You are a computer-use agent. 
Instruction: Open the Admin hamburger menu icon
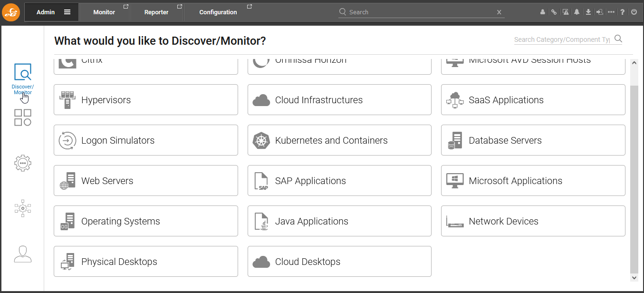67,12
